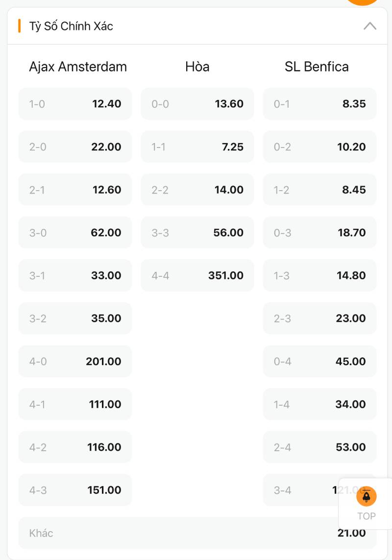Choose the 0-0 draw at 13.60
The height and width of the screenshot is (560, 392).
[197, 104]
